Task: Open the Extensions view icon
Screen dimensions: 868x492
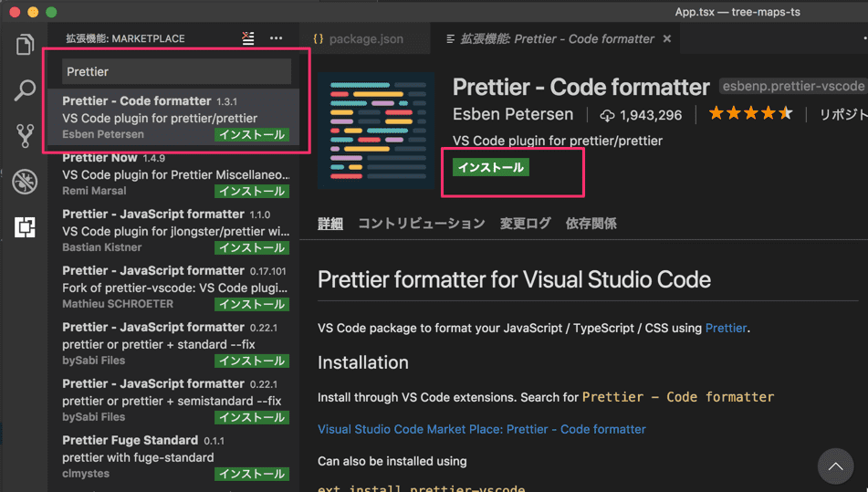Action: click(x=25, y=227)
